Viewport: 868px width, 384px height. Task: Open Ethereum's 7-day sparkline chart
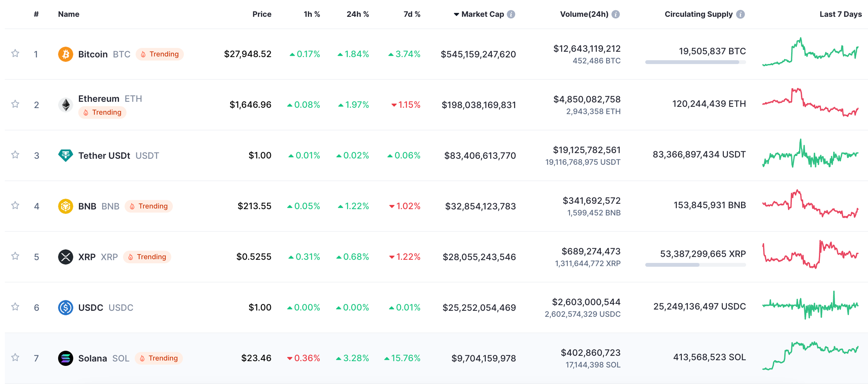pyautogui.click(x=810, y=102)
